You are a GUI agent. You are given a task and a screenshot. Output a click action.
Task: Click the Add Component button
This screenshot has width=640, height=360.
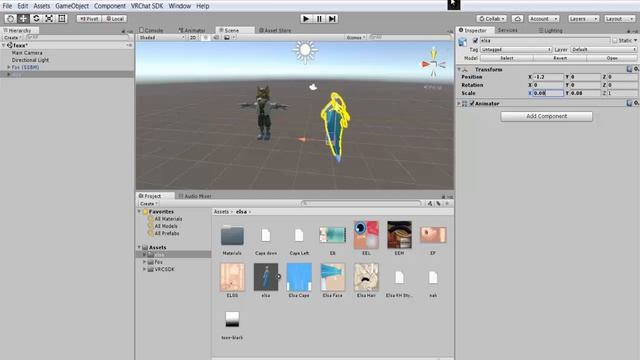pos(547,116)
